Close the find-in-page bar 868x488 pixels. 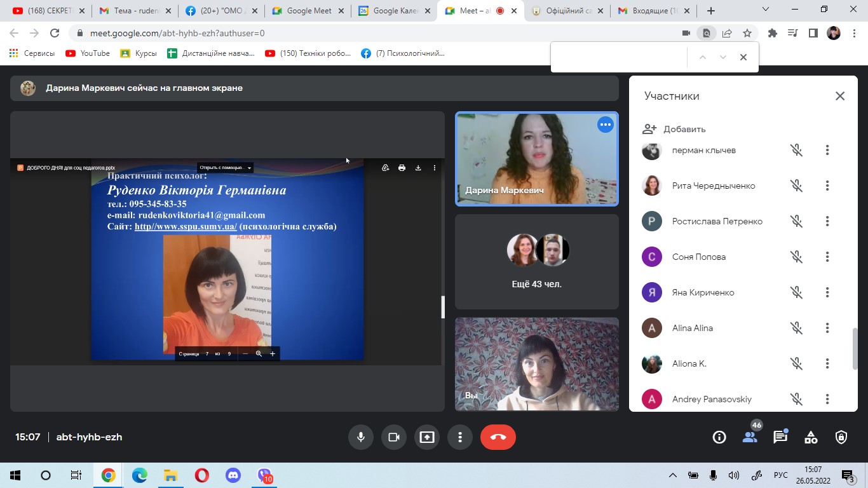pyautogui.click(x=743, y=57)
